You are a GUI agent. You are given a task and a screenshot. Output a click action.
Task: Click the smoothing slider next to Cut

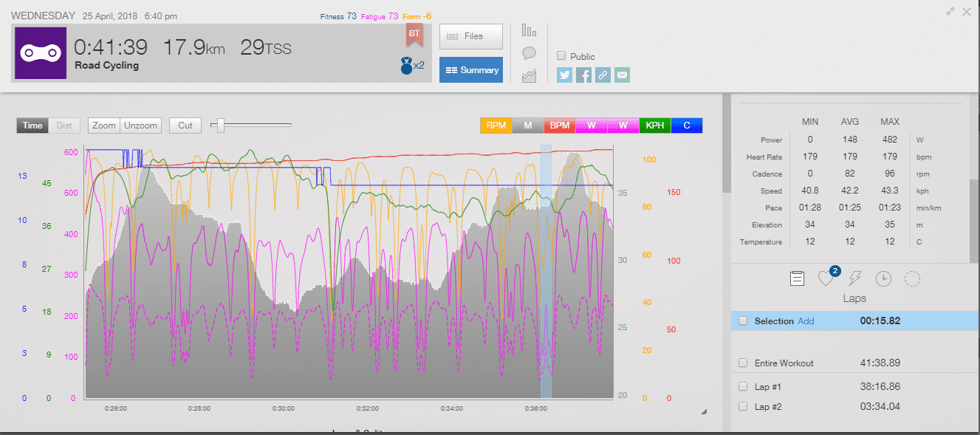coord(219,126)
